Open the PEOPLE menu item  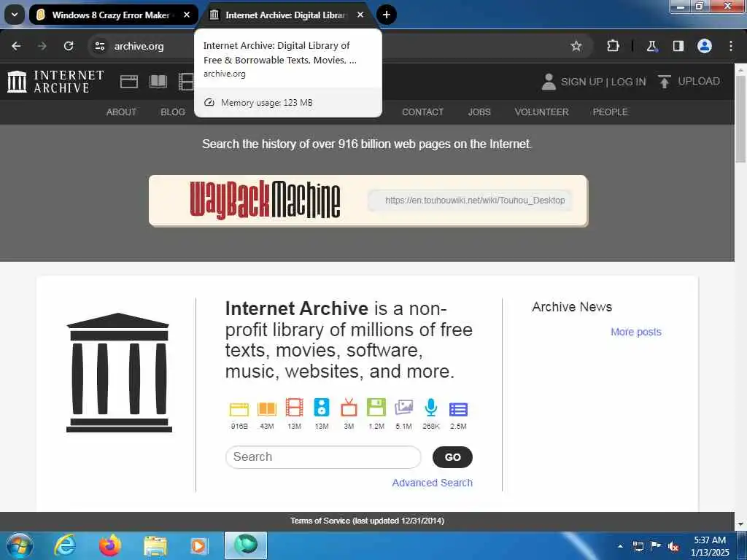click(x=611, y=112)
